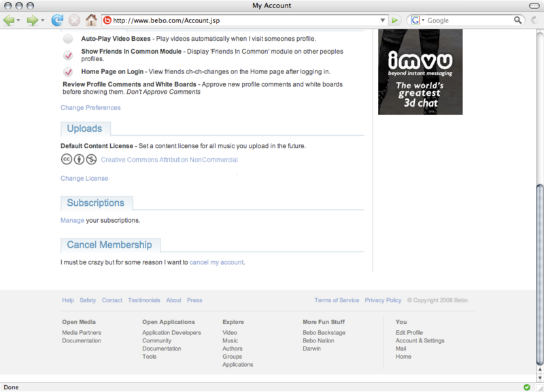544x392 pixels.
Task: Reload the page with the refresh icon
Action: [57, 20]
